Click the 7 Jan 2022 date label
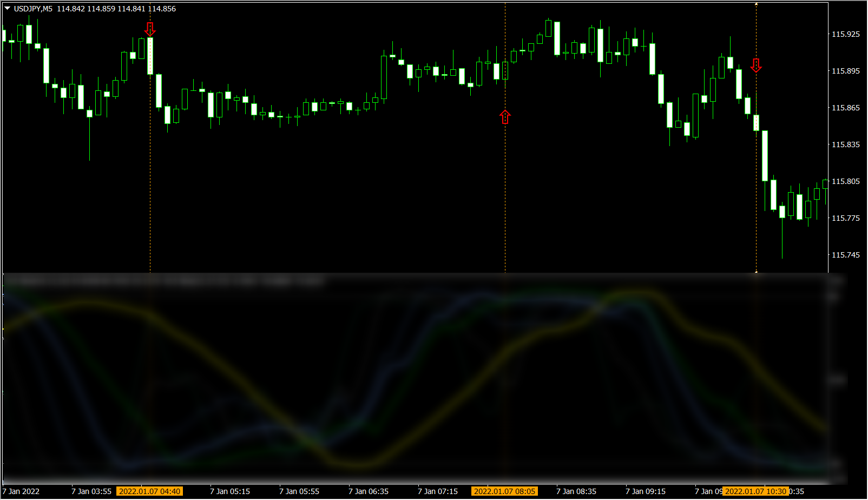 tap(21, 491)
